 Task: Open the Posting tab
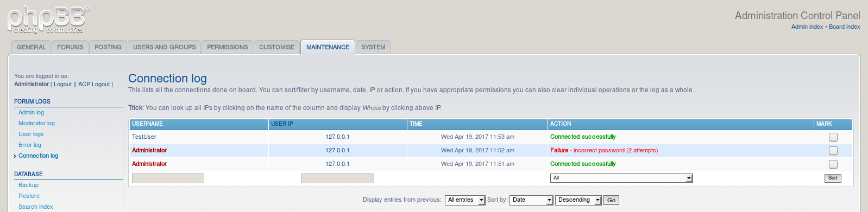coord(108,47)
